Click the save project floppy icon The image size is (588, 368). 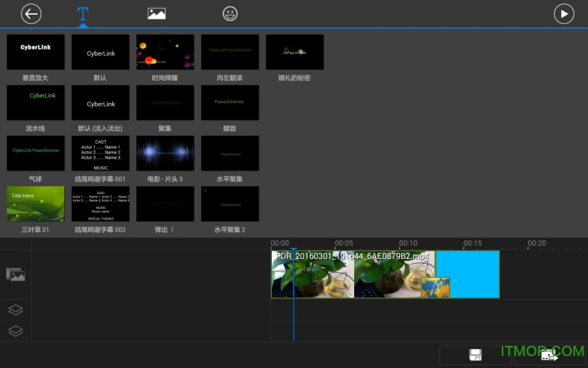point(475,355)
